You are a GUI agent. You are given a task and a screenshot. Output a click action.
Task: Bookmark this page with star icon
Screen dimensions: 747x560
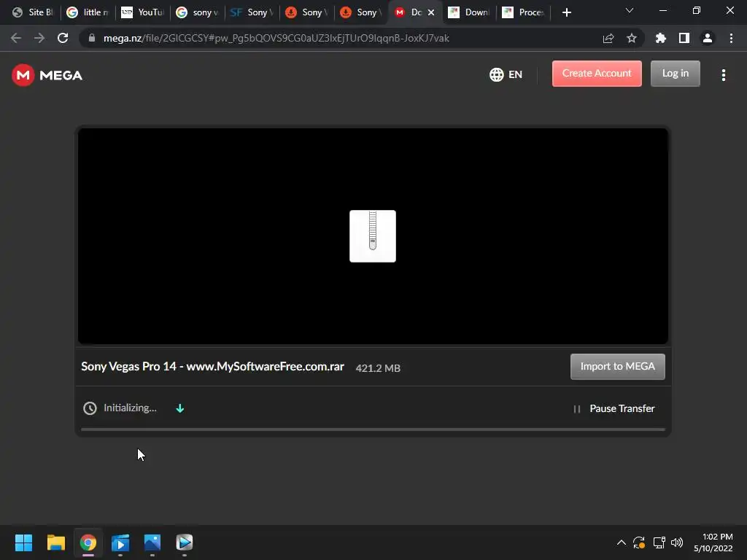[x=632, y=38]
